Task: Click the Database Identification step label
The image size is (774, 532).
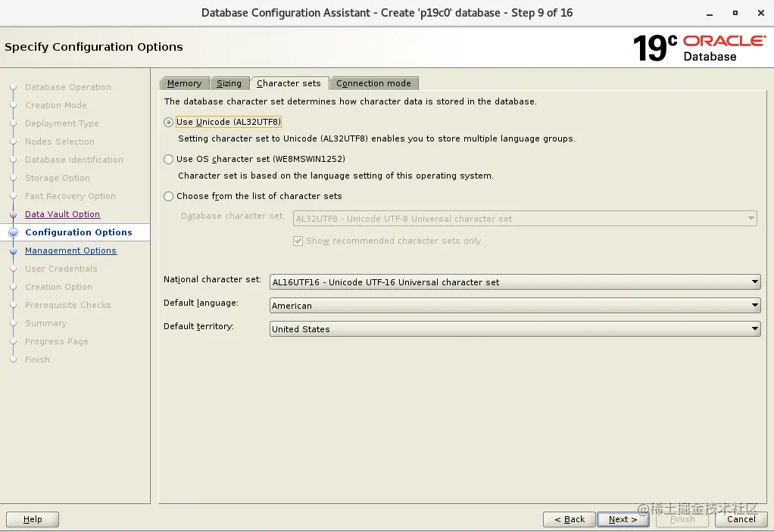Action: [74, 160]
